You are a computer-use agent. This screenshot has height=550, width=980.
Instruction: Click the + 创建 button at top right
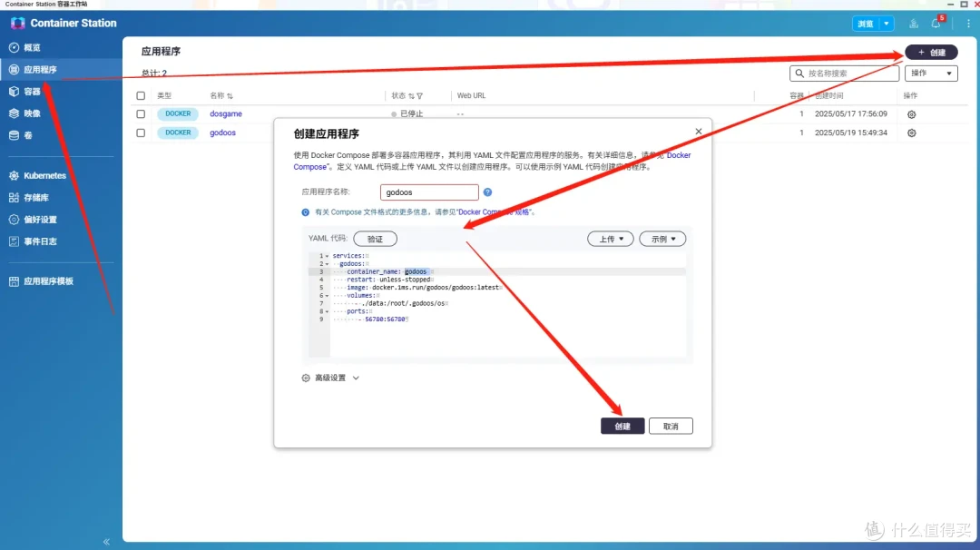[931, 53]
